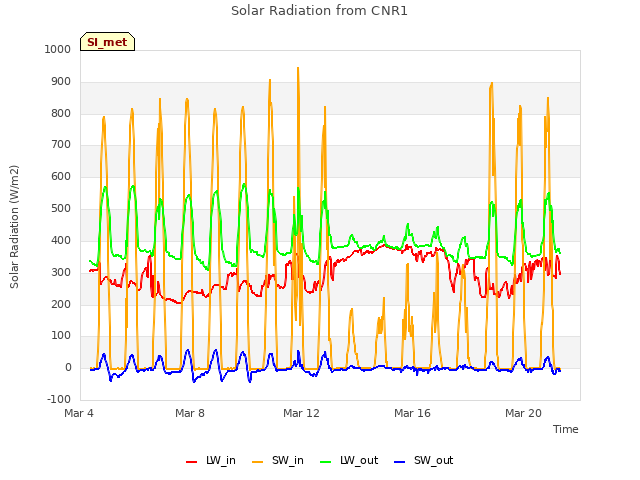Click the Mar 4 x-axis tick label
Screen dimensions: 640x480
coord(79,413)
